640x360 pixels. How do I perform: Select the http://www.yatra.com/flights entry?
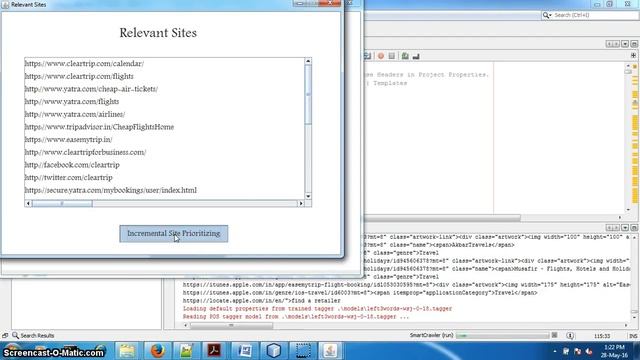72,102
